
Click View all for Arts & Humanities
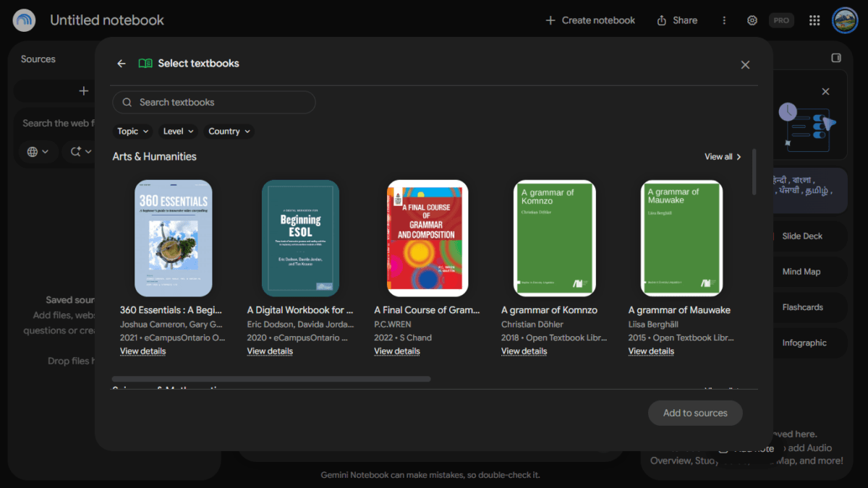point(723,157)
